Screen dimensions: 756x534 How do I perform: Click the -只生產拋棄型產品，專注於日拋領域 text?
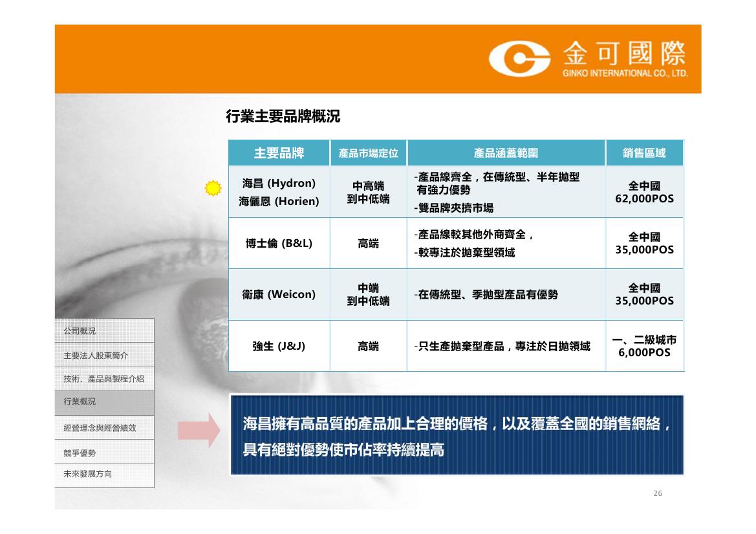coord(502,346)
